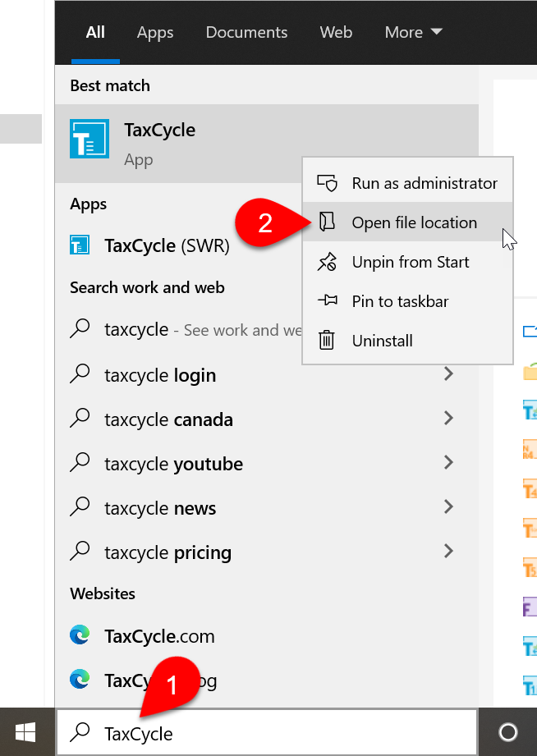This screenshot has width=537, height=756.
Task: Click the Unpin from Start pin icon
Action: point(327,262)
